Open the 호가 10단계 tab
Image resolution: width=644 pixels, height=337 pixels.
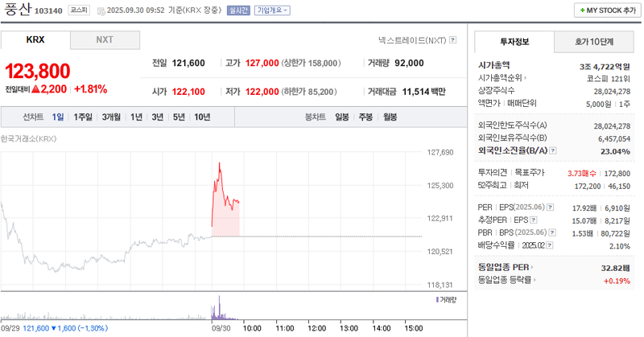(x=593, y=41)
